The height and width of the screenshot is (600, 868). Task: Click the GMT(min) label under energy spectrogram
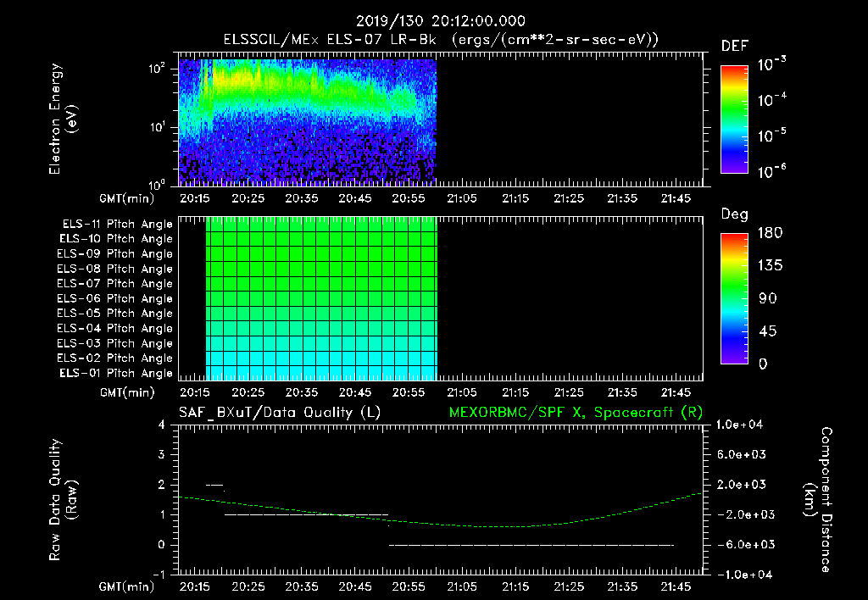pyautogui.click(x=127, y=198)
